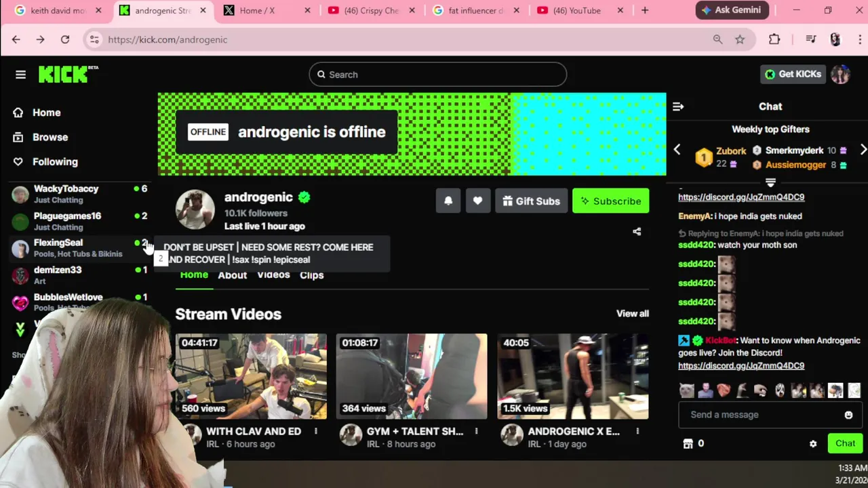Viewport: 868px width, 488px height.
Task: Click the notification bell for androgenic
Action: [x=448, y=201]
